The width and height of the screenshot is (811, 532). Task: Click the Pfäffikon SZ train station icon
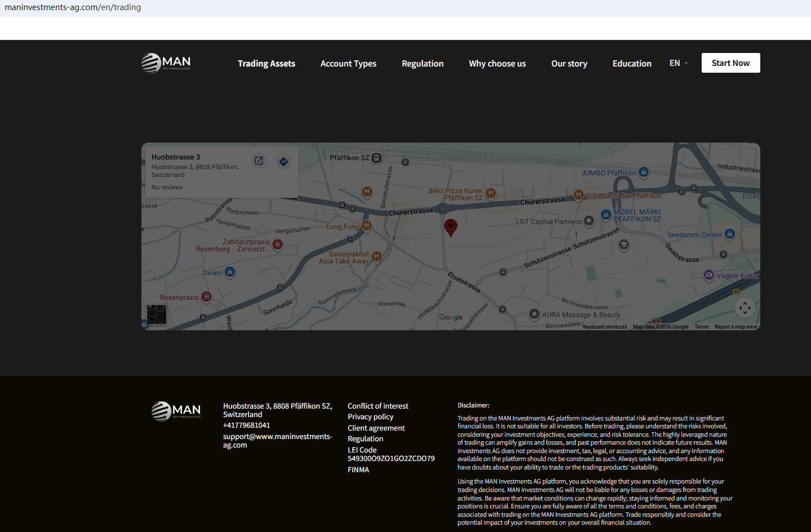377,158
